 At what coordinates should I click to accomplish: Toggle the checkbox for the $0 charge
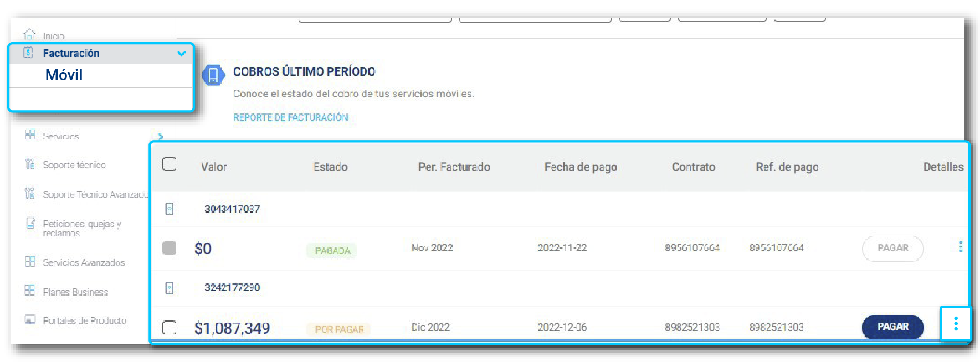[x=170, y=248]
